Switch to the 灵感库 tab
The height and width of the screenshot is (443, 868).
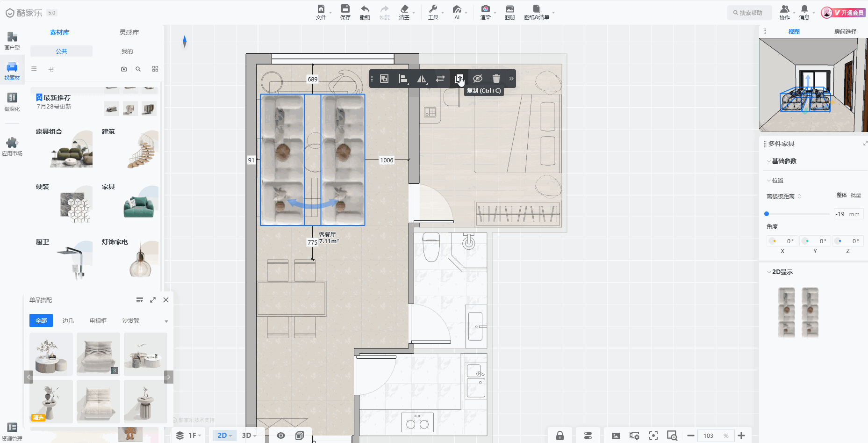(129, 32)
